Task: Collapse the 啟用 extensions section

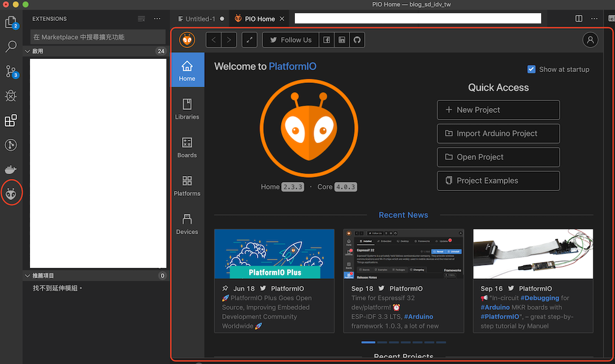Action: pyautogui.click(x=28, y=51)
